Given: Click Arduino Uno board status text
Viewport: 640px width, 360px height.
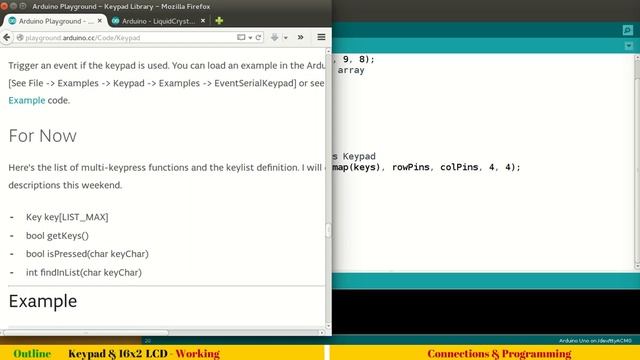Looking at the screenshot, I should coord(595,340).
